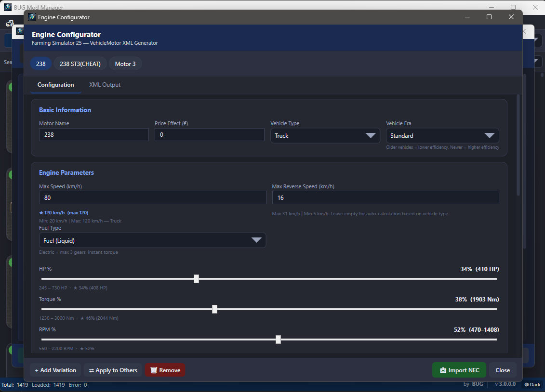
Task: Minimize the Engine Configurator dialog
Action: [467, 17]
